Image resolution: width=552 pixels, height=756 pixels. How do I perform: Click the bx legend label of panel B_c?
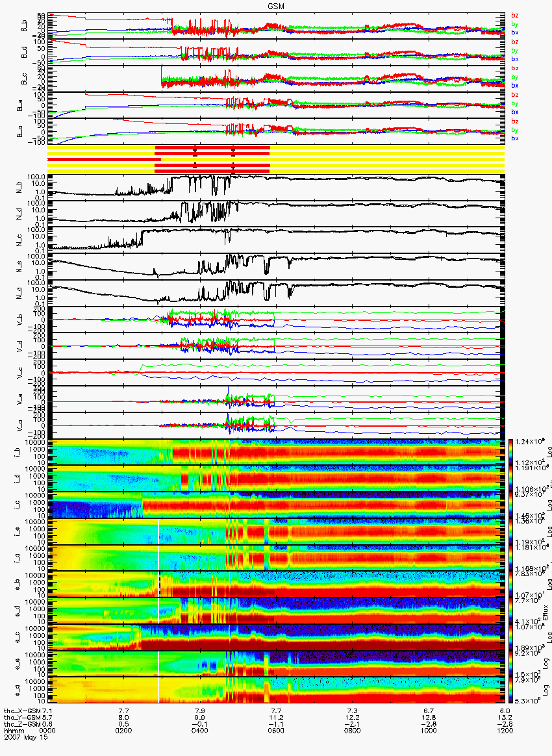click(x=515, y=86)
